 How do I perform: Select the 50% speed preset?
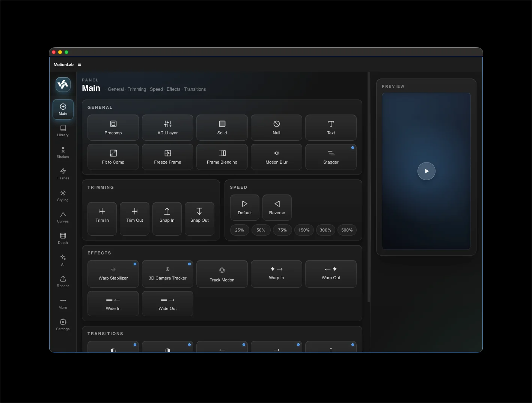(x=261, y=230)
